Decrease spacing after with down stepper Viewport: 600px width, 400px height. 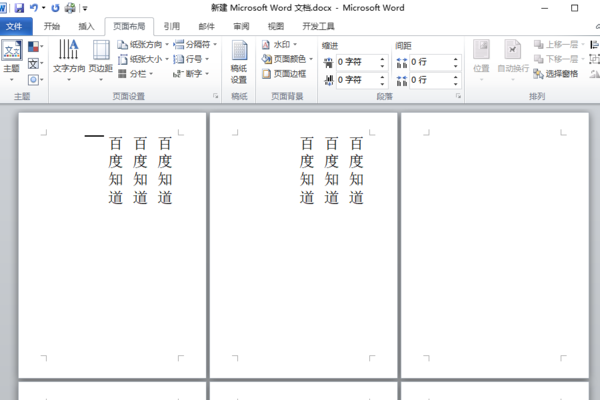click(x=456, y=83)
